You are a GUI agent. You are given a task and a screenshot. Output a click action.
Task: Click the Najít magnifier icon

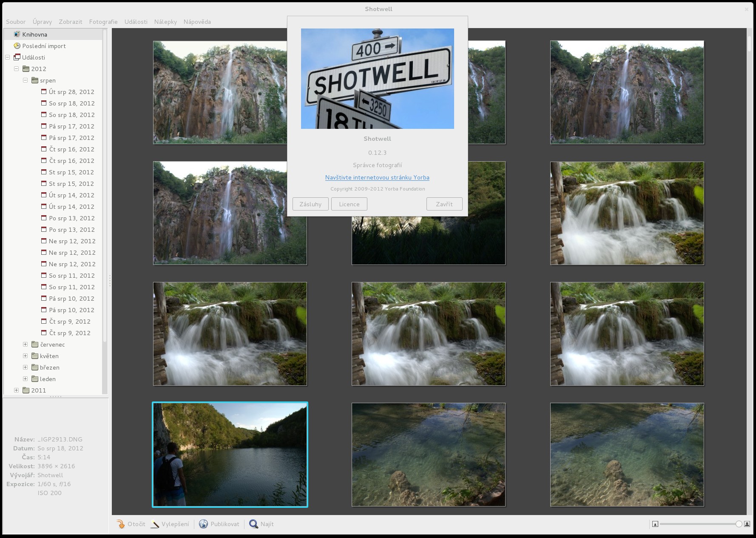tap(254, 524)
